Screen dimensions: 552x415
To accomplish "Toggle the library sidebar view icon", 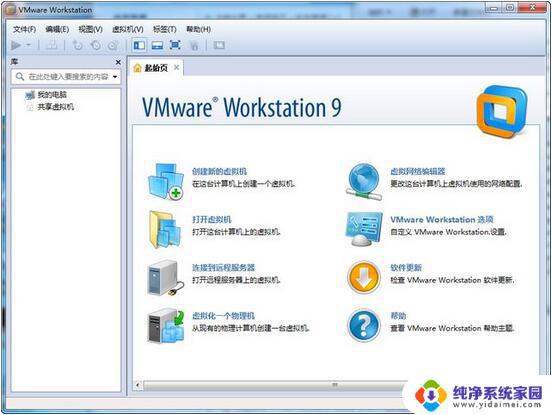I will 139,45.
